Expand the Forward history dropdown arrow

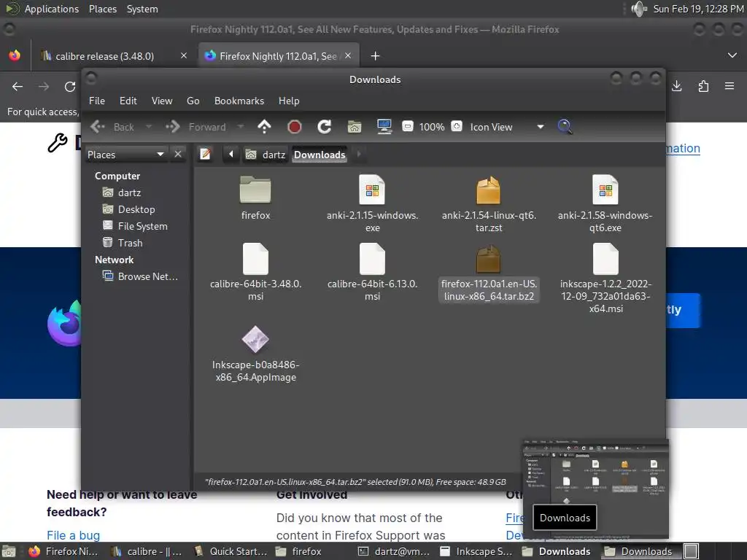coord(240,127)
